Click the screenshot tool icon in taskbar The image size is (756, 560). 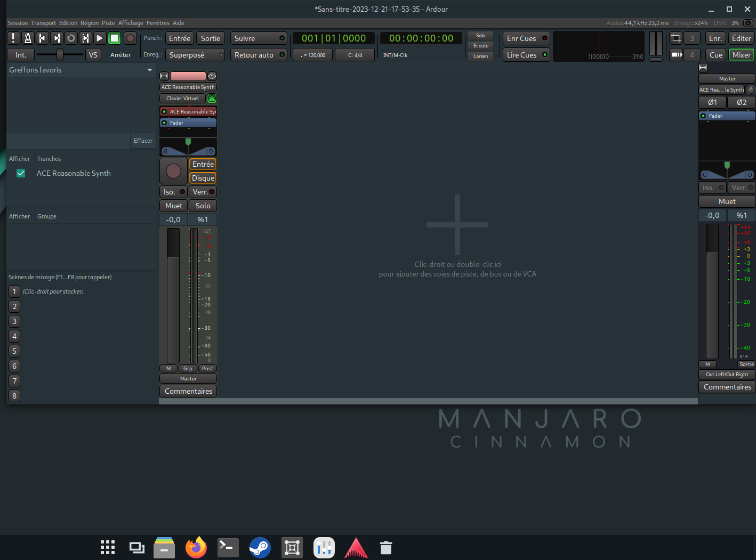[x=292, y=547]
